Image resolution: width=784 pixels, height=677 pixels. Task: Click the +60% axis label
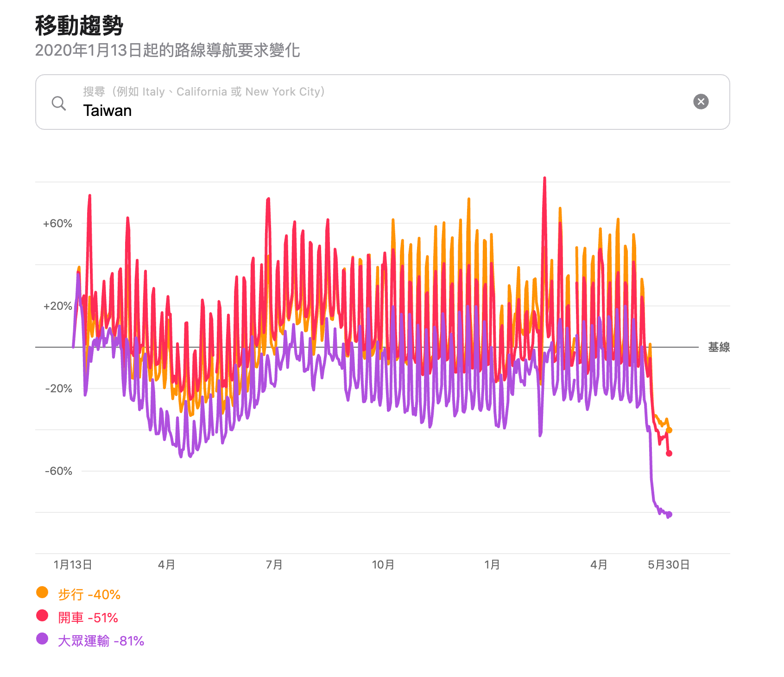57,224
